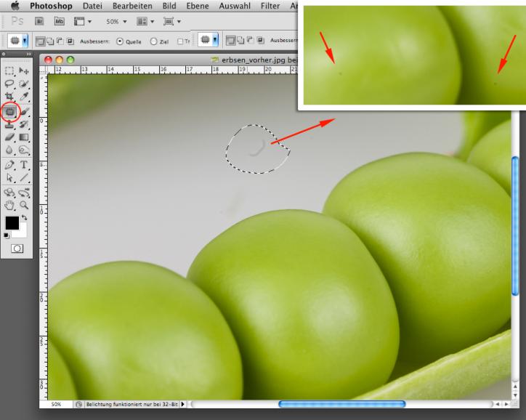Select the Eraser tool

[x=9, y=137]
